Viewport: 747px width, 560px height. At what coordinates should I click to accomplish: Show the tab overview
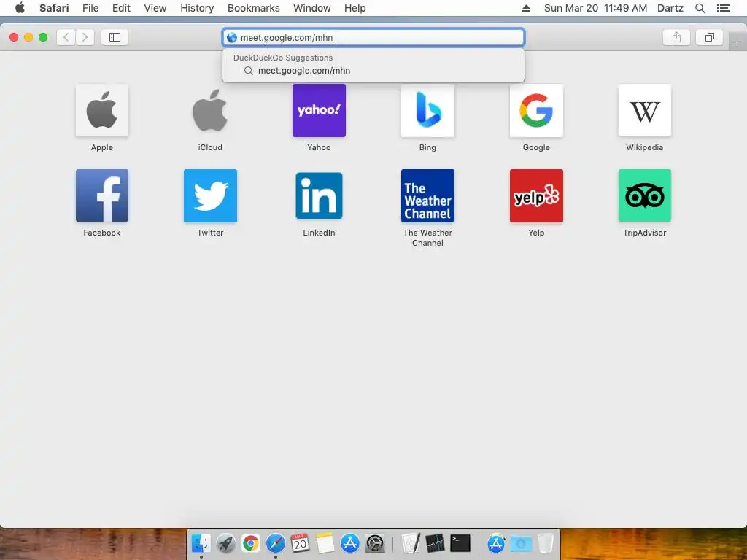coord(709,37)
